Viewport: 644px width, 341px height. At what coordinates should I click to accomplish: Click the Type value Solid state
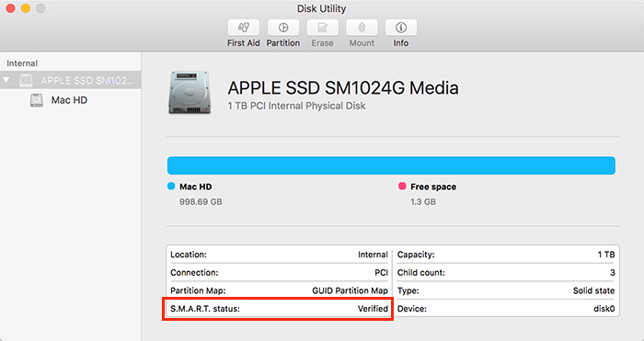click(x=594, y=290)
